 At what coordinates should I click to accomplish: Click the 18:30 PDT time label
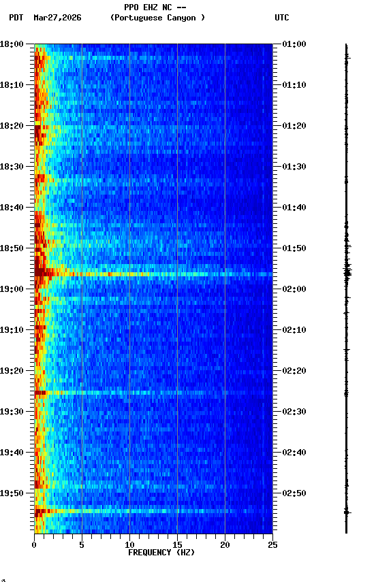pos(12,167)
